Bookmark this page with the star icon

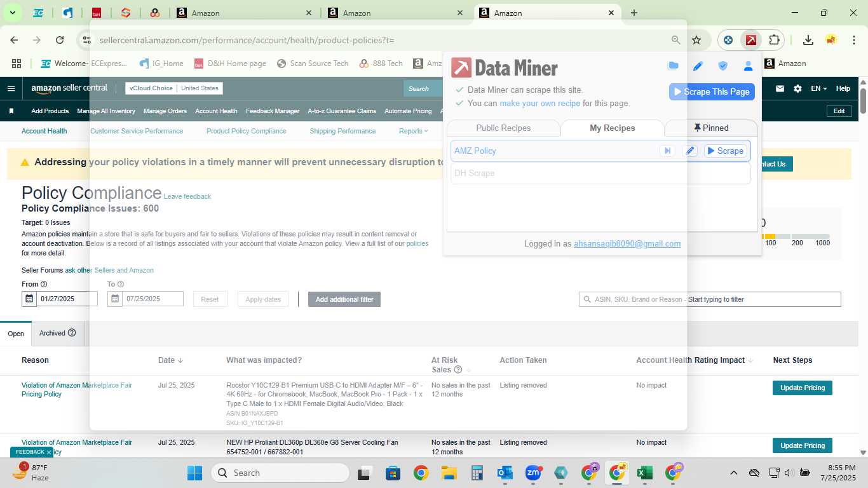click(696, 40)
